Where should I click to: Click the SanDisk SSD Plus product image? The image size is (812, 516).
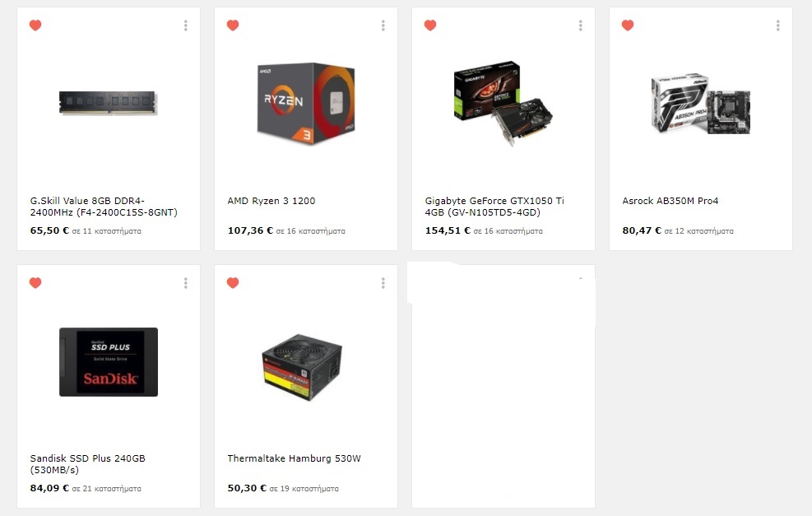(x=109, y=361)
